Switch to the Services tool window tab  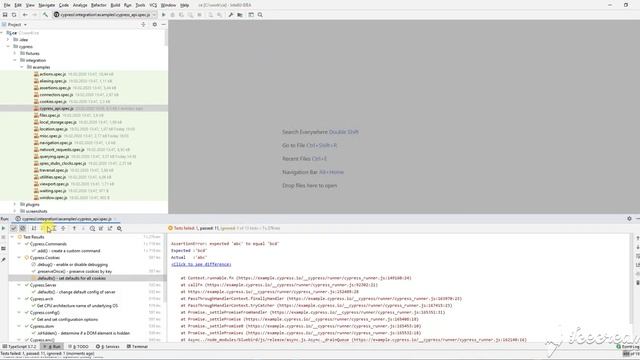(108, 347)
